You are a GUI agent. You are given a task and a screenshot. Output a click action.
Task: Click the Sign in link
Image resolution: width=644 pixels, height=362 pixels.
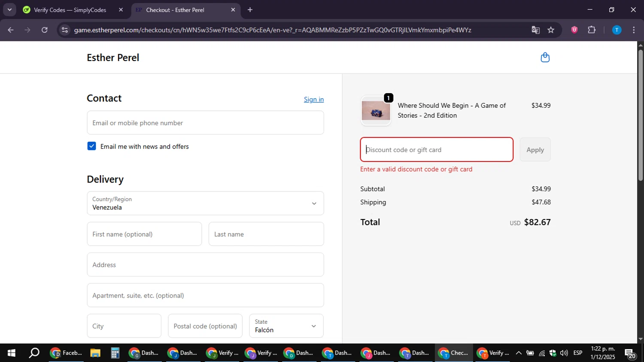coord(314,99)
